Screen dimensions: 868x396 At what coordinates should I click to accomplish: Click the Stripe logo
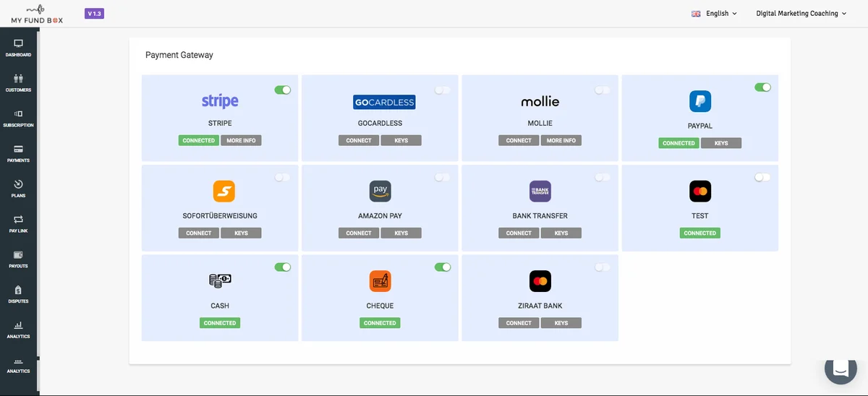[x=220, y=101]
